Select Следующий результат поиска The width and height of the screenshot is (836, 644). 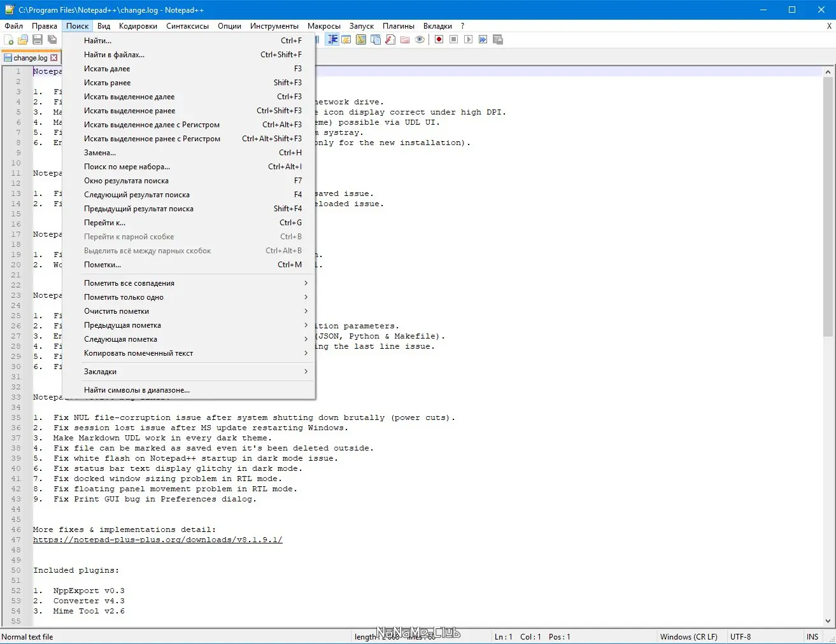pos(189,195)
